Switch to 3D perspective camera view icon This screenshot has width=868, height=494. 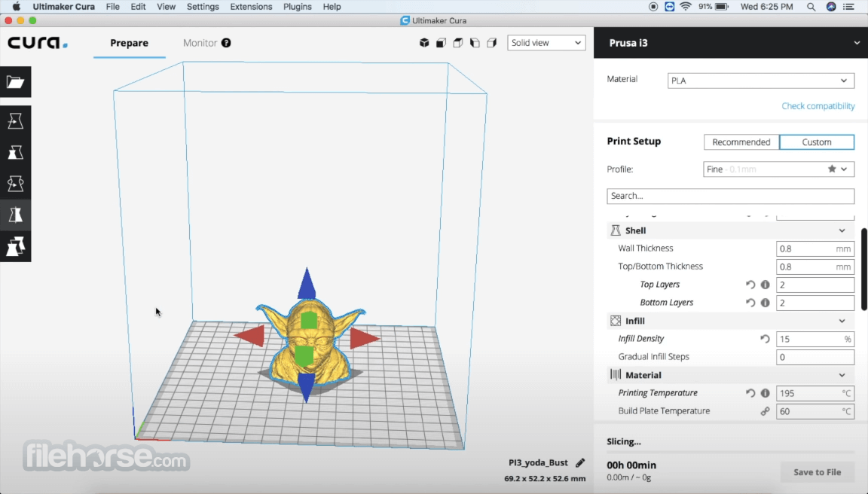[x=424, y=43]
